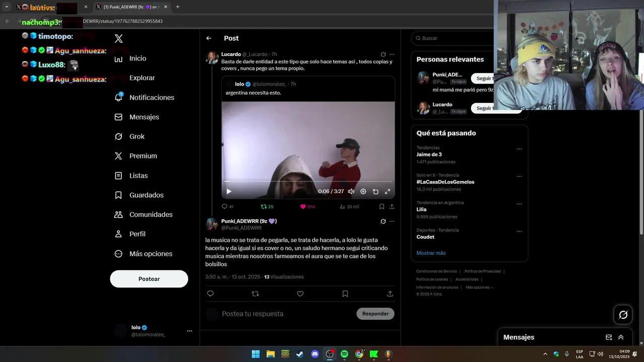Viewport: 644px width, 362px height.
Task: Open Spotify from taskbar
Action: 344,354
